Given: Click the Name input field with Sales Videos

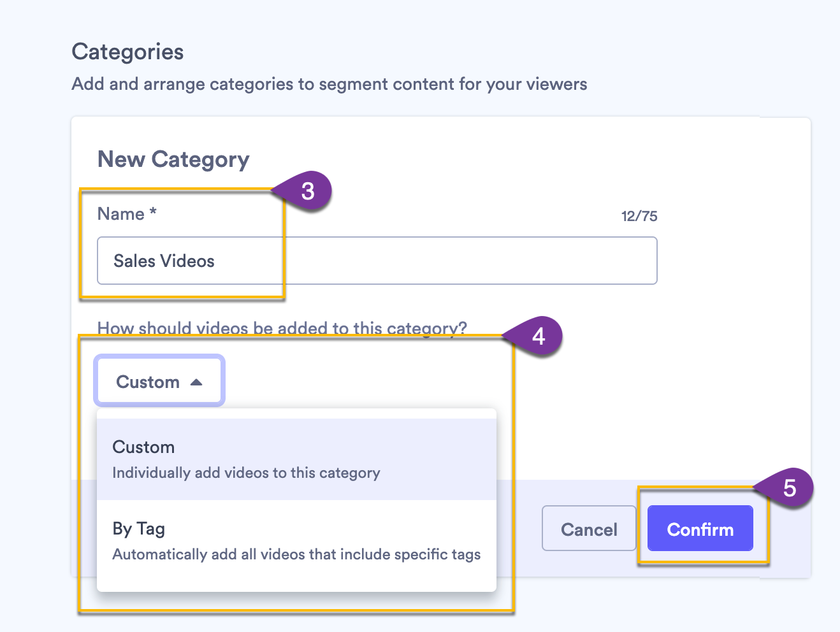Looking at the screenshot, I should [377, 261].
